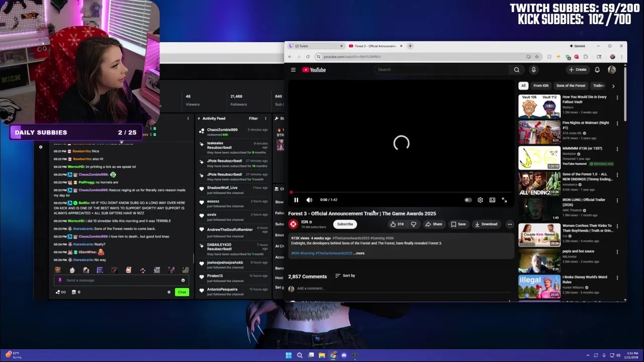Pause the Forest 3 trailer video

pyautogui.click(x=296, y=200)
